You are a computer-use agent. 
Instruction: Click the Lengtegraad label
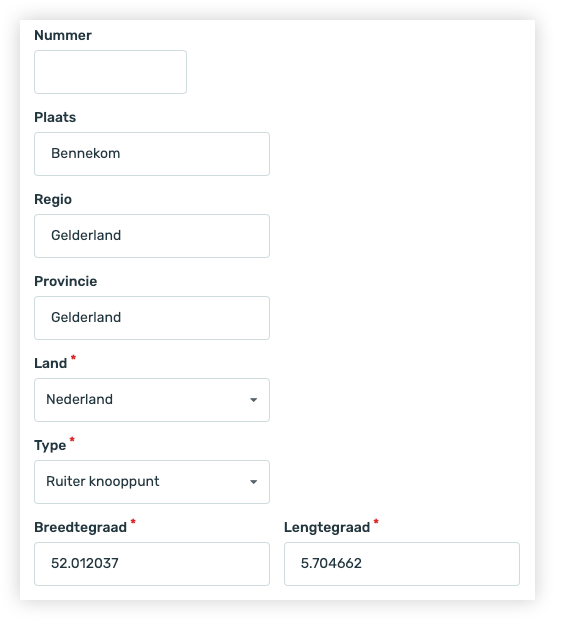pos(327,527)
